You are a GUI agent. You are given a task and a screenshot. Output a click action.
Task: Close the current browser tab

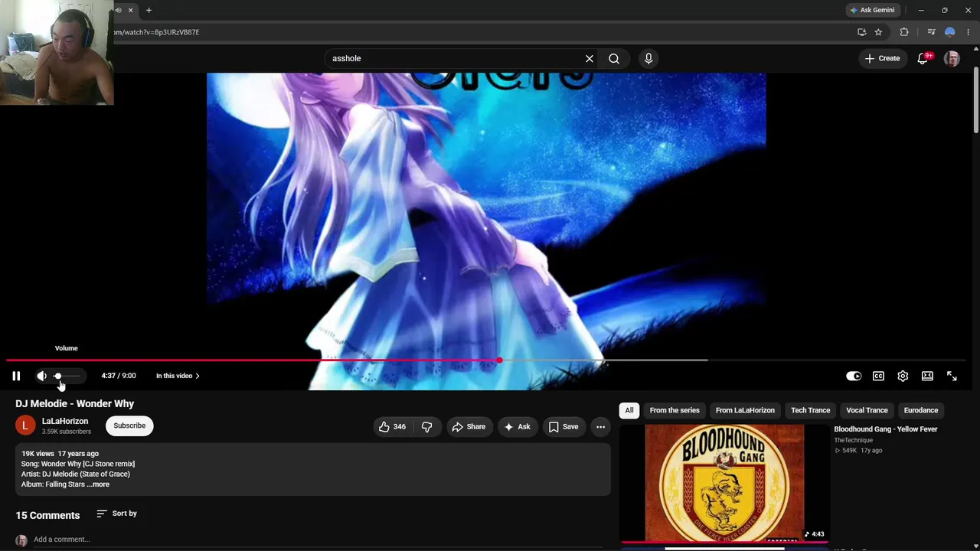pyautogui.click(x=130, y=10)
